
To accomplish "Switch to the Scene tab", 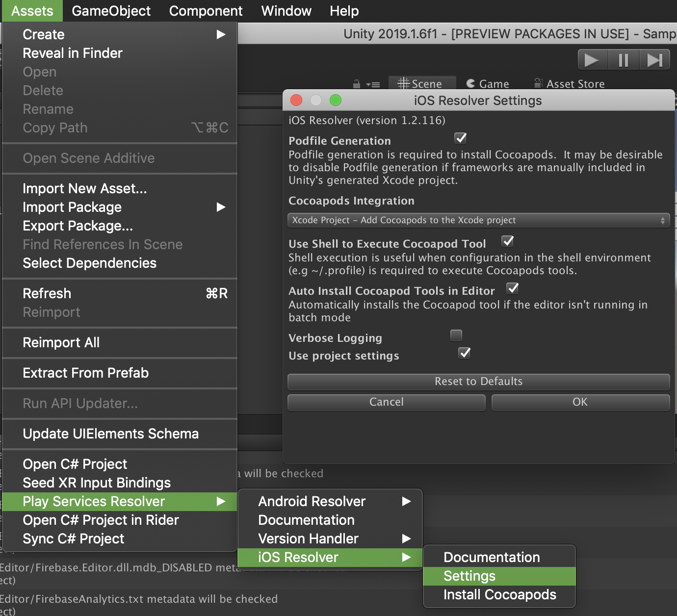I will pyautogui.click(x=422, y=84).
